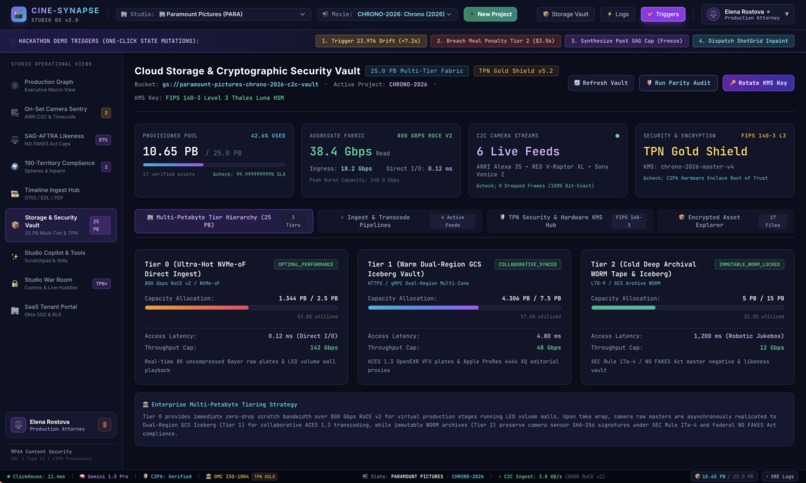This screenshot has width=806, height=483.
Task: Click the IMMUTABLE_WORM_LOCKED status badge
Action: pyautogui.click(x=749, y=265)
